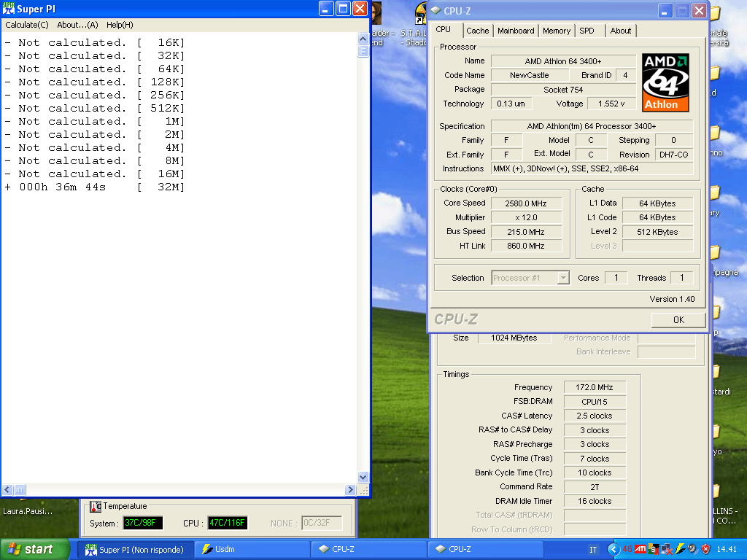Image resolution: width=747 pixels, height=560 pixels.
Task: Click the taskbar clock showing 14.41
Action: tap(727, 550)
